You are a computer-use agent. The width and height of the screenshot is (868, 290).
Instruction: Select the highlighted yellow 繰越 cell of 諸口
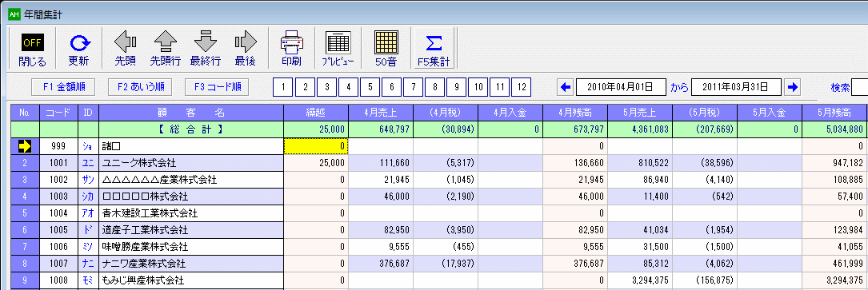click(x=316, y=146)
